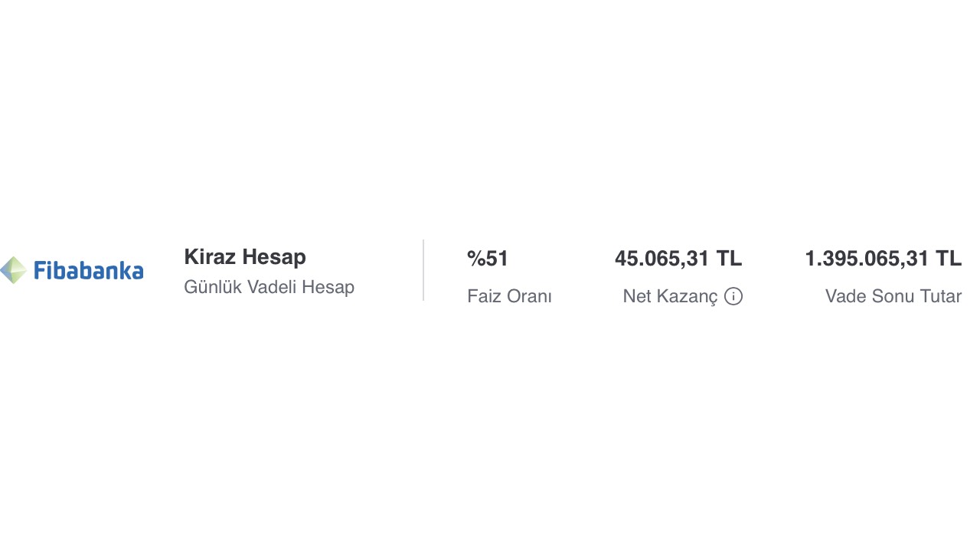Select the Net Kazanç label text
Image resolution: width=980 pixels, height=551 pixels.
[x=671, y=296]
